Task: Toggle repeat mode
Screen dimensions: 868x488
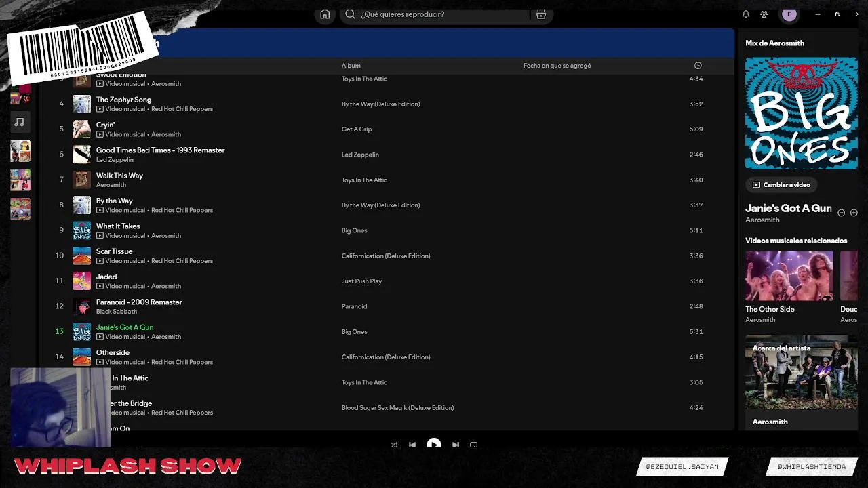Action: [x=474, y=445]
